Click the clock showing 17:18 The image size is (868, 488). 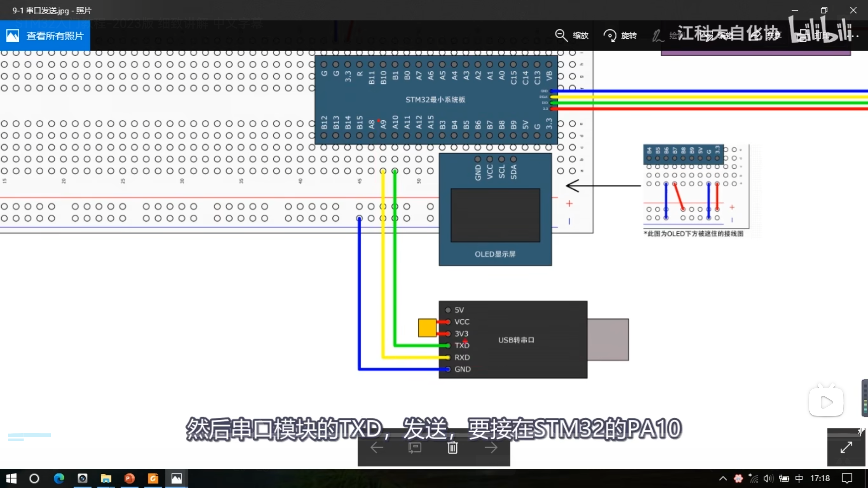point(820,479)
